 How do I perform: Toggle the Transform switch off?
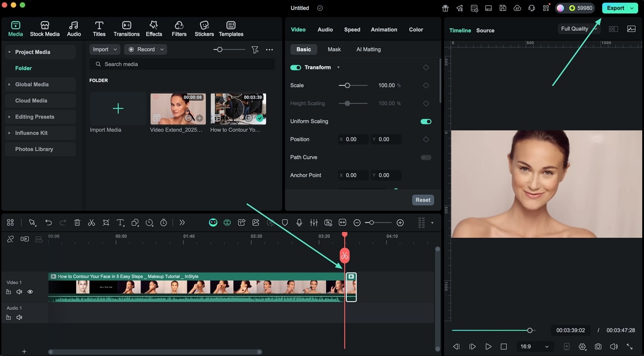pos(296,67)
